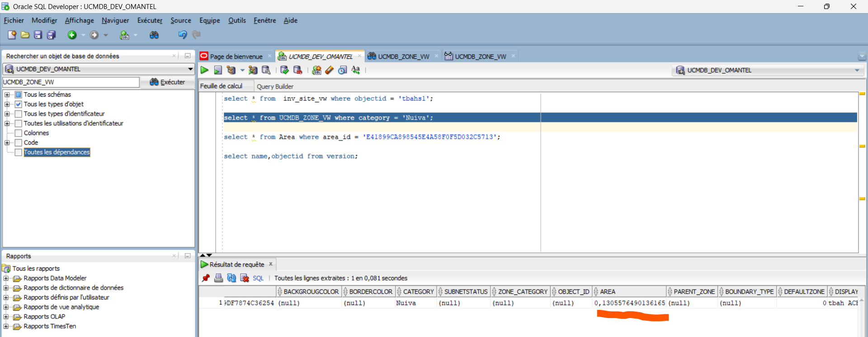Viewport: 868px width, 337px height.
Task: Run the statement with the green play icon
Action: pos(204,70)
